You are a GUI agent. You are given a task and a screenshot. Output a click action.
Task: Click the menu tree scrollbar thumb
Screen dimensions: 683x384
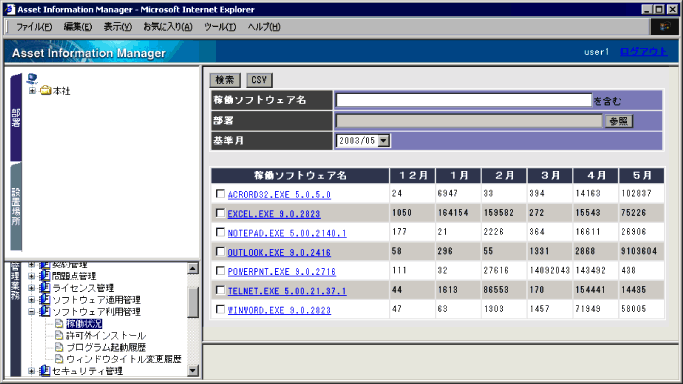click(x=193, y=302)
